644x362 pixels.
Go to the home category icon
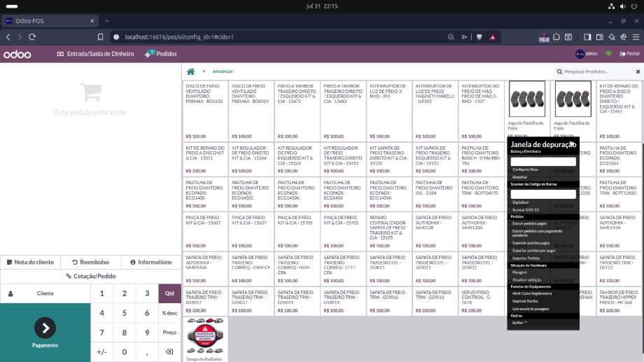[x=190, y=71]
